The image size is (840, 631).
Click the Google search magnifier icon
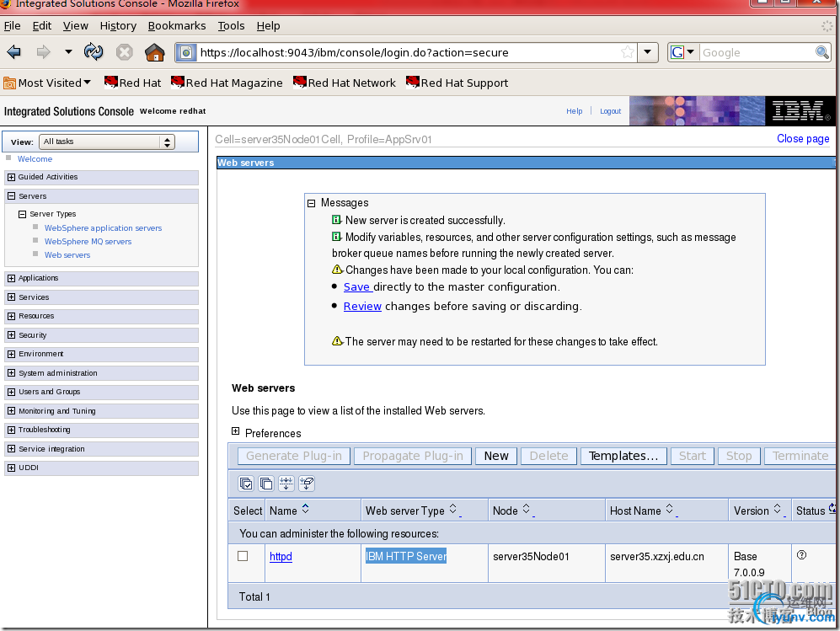pos(821,52)
